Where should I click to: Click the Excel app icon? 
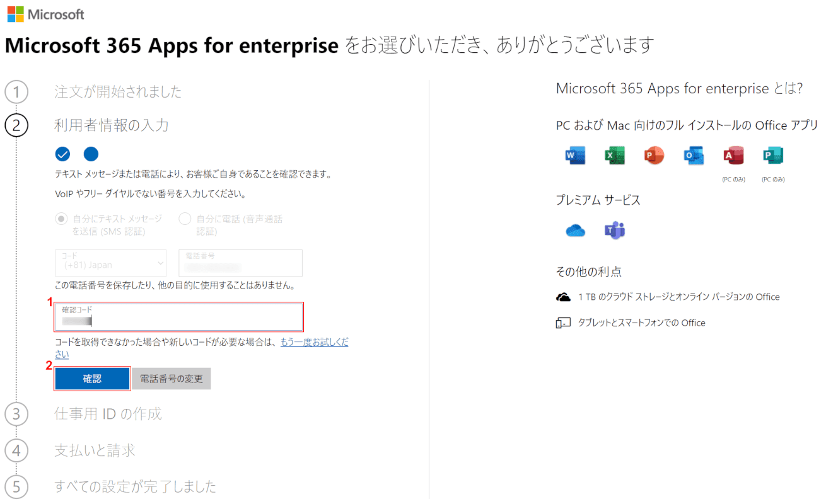click(x=615, y=155)
